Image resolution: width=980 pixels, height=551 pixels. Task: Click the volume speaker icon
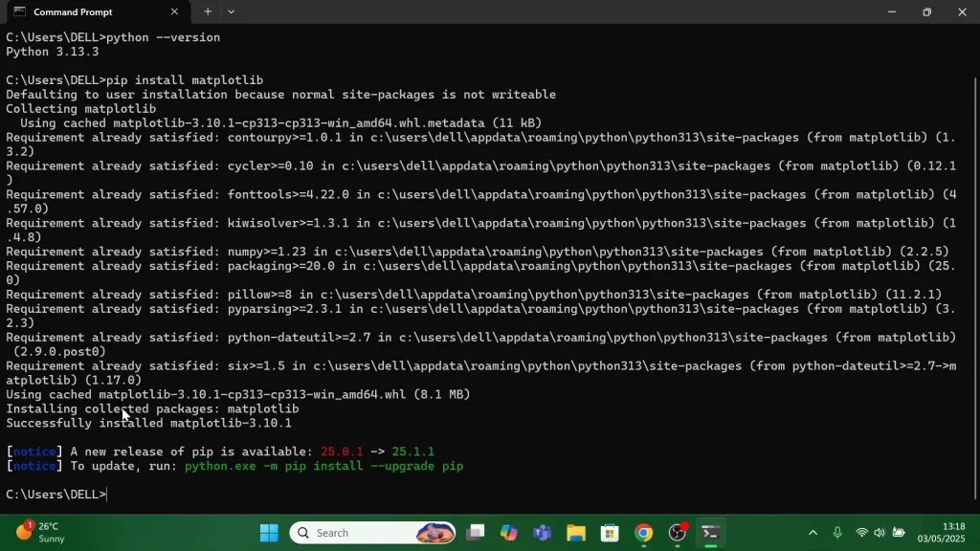point(880,533)
